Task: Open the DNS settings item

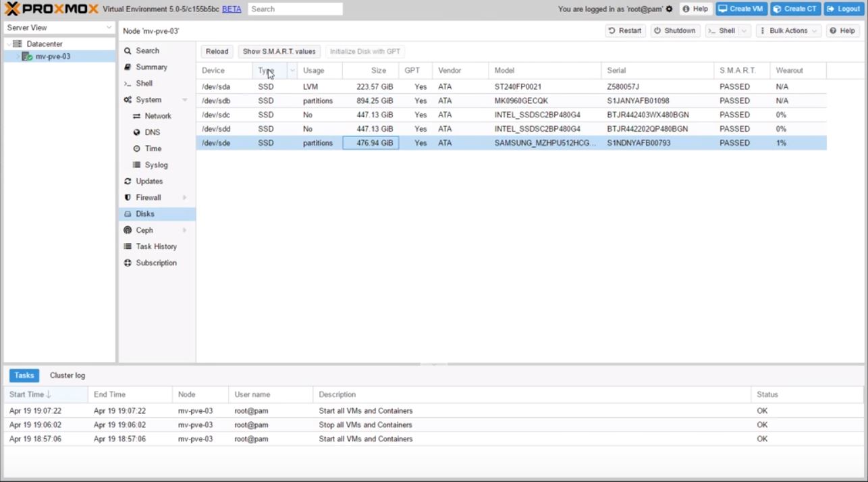Action: [x=152, y=132]
